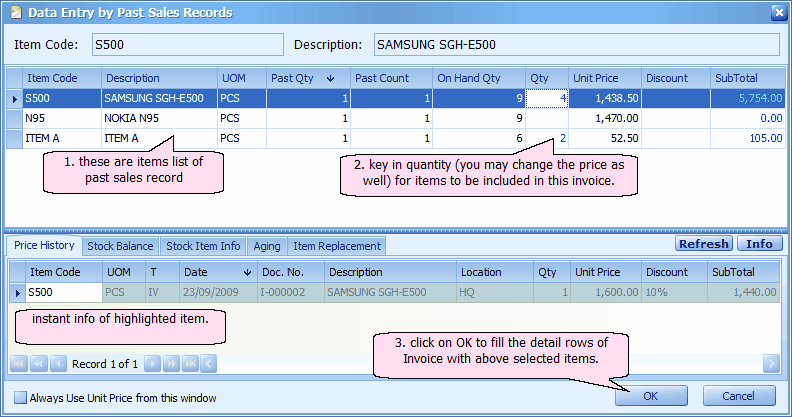The image size is (792, 417).
Task: Click Unit Price column header in top grid
Action: 605,78
